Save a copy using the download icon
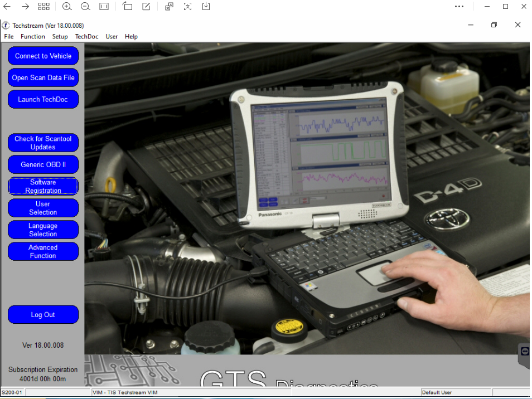Viewport: 532px width, 399px height. (x=206, y=6)
